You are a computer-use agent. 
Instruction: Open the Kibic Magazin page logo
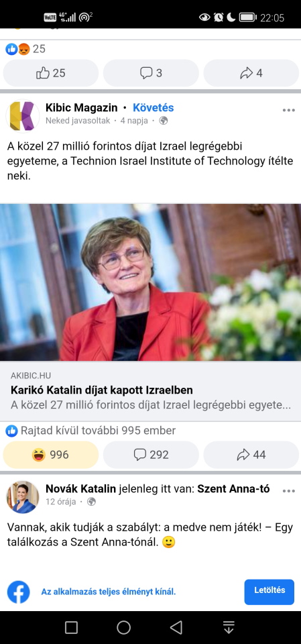point(23,116)
